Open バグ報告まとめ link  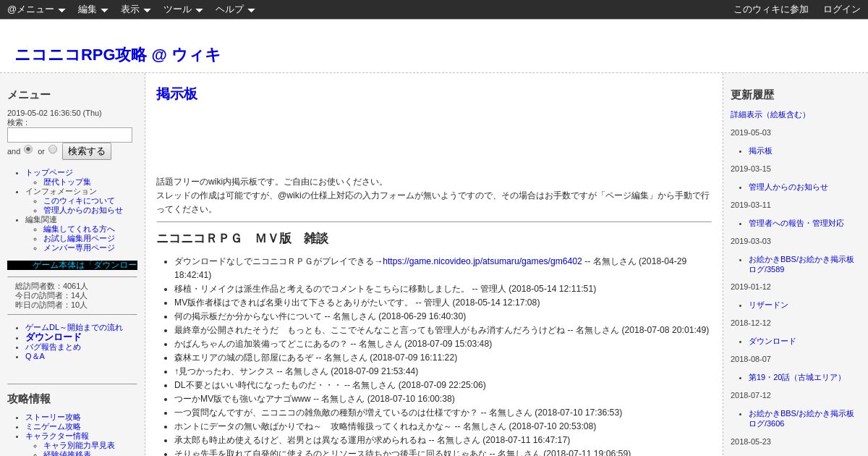click(53, 347)
